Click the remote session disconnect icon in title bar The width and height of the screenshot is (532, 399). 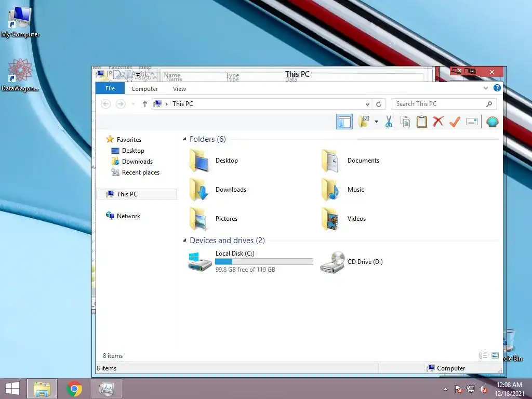[457, 71]
